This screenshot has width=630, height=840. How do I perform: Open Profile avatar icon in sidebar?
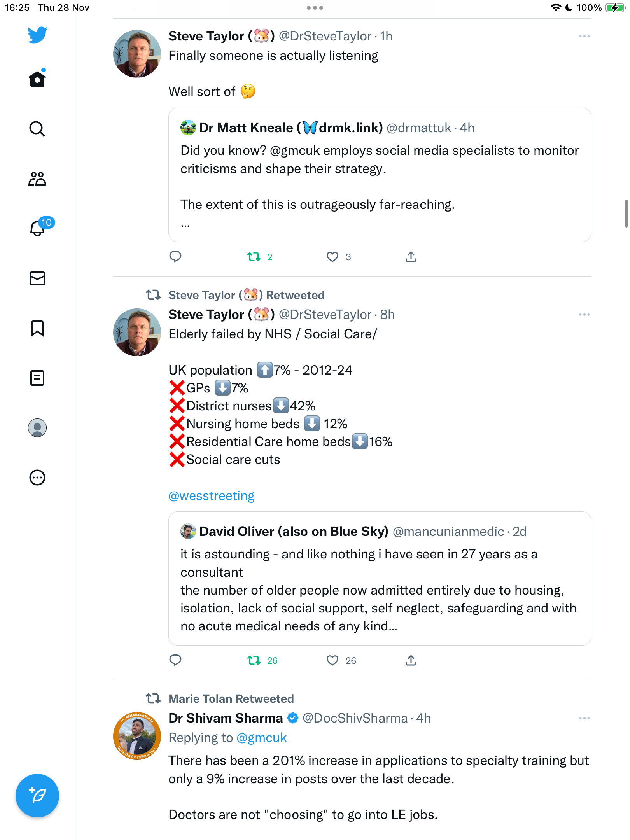[x=37, y=428]
